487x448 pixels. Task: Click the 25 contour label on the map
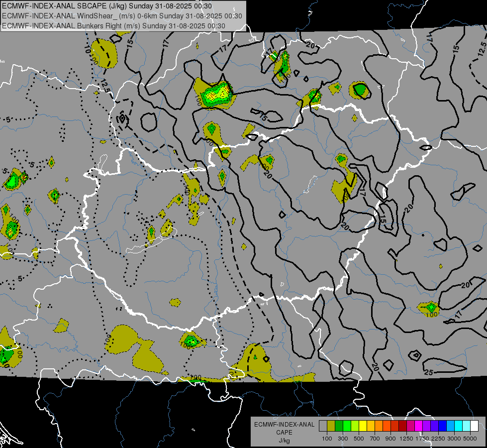[429, 372]
